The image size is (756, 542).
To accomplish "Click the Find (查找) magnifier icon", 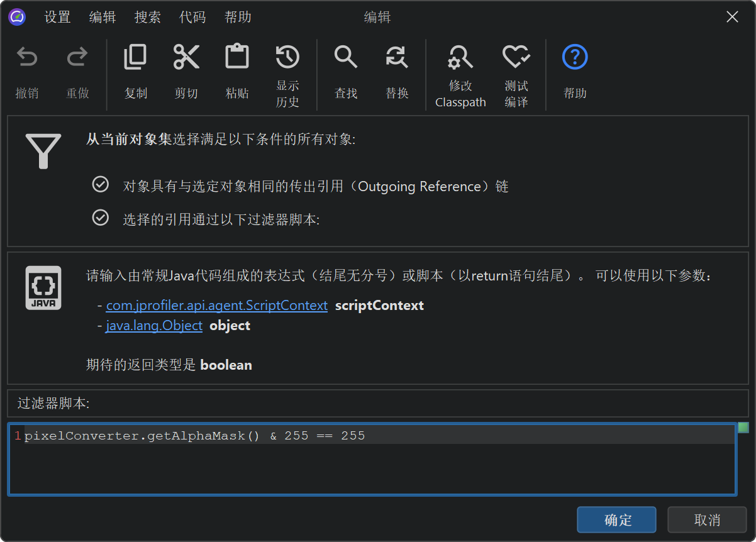I will (346, 58).
